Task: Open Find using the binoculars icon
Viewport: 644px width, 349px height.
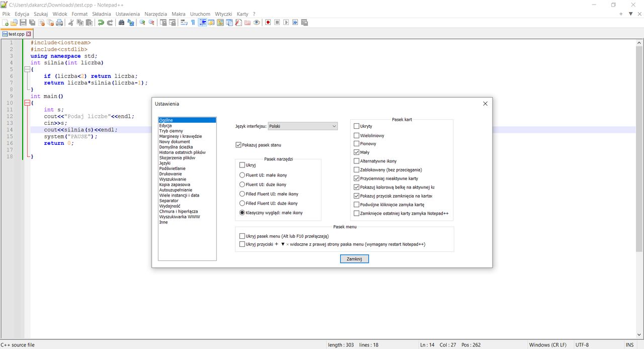Action: pos(121,22)
